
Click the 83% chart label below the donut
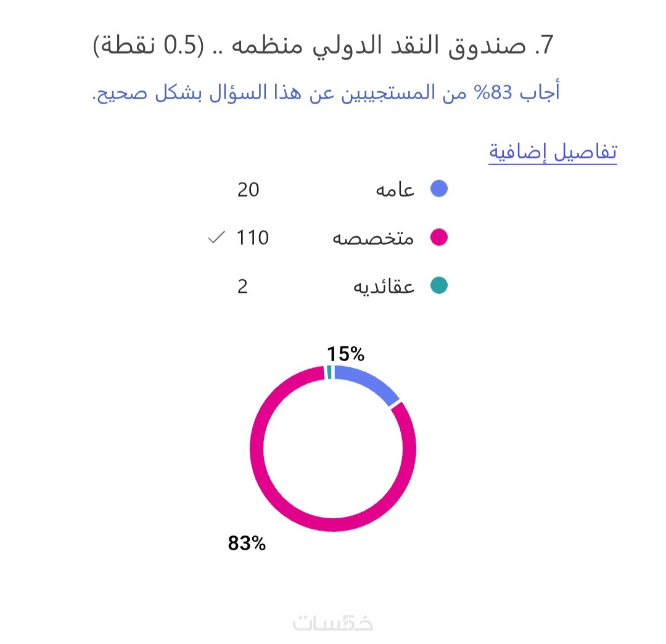pos(247,543)
